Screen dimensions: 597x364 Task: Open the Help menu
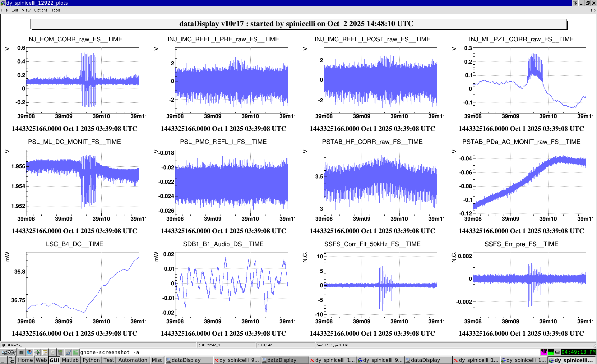[591, 10]
